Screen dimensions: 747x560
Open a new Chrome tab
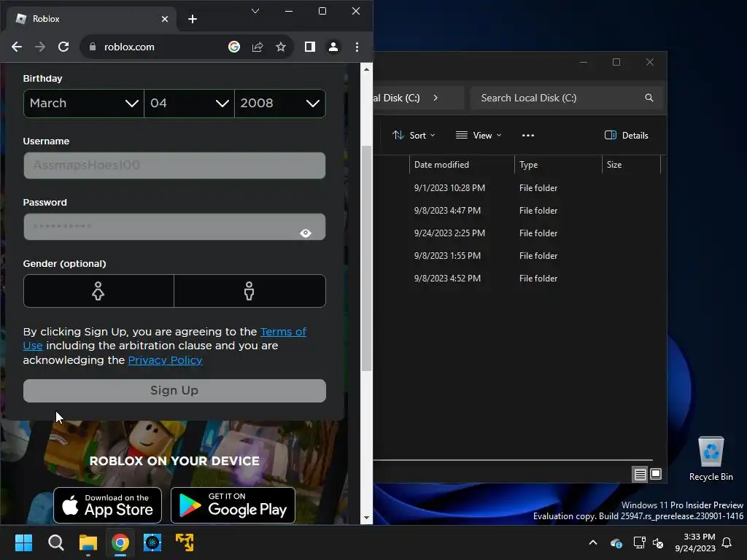pyautogui.click(x=193, y=19)
